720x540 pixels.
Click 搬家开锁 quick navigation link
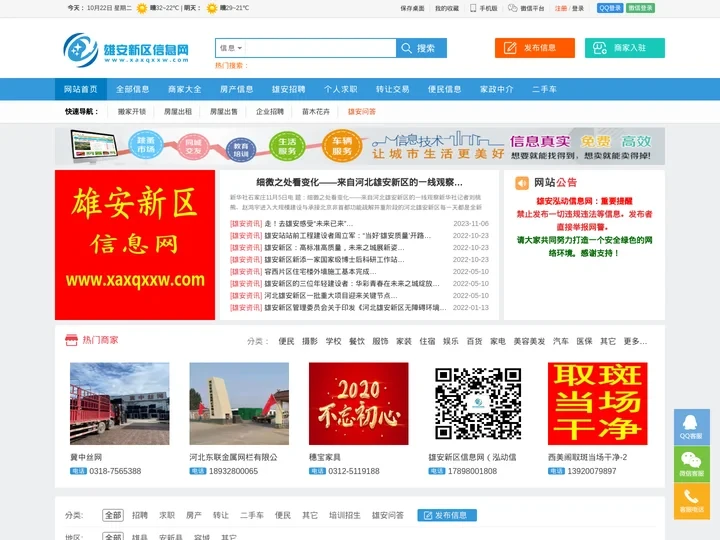point(132,112)
